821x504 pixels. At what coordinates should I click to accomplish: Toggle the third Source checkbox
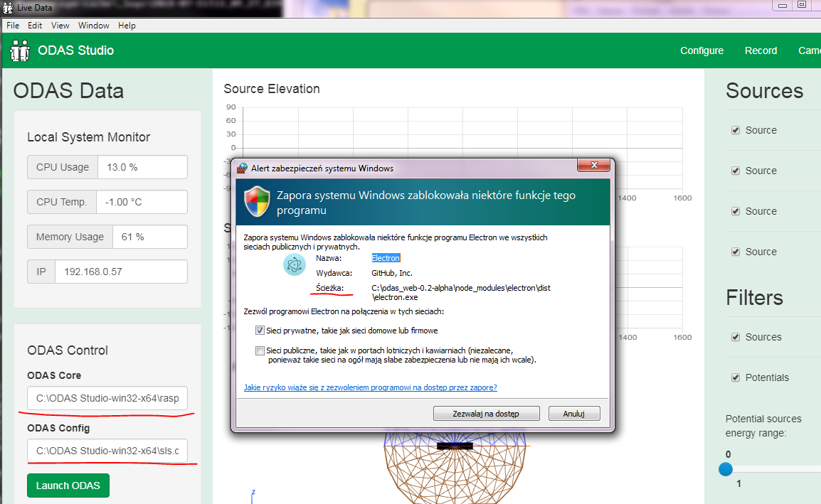point(736,211)
